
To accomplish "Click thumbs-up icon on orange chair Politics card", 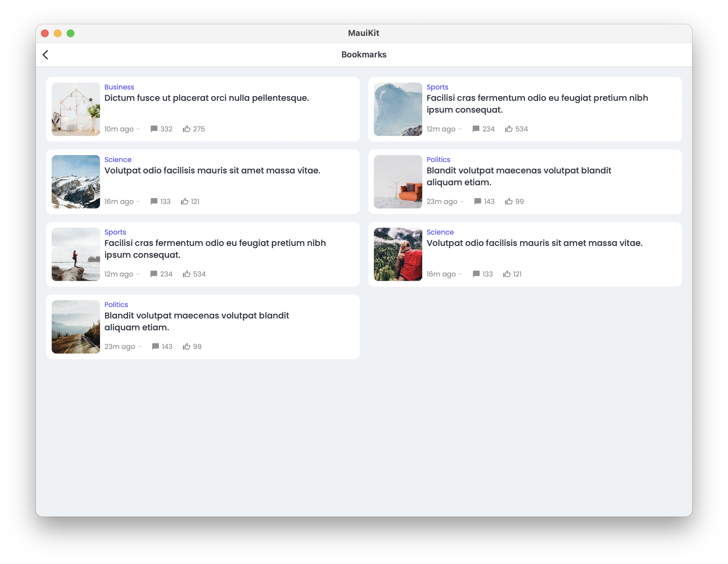I will pos(508,201).
